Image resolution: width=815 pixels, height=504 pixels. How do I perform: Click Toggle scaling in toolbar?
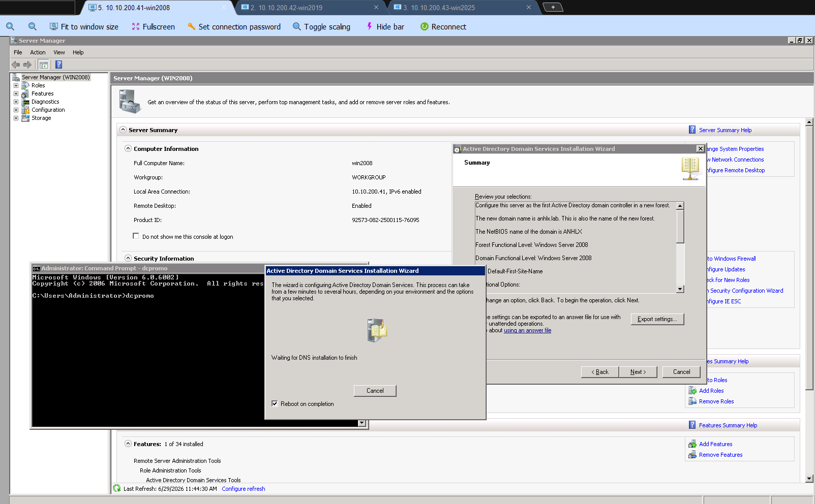click(321, 26)
